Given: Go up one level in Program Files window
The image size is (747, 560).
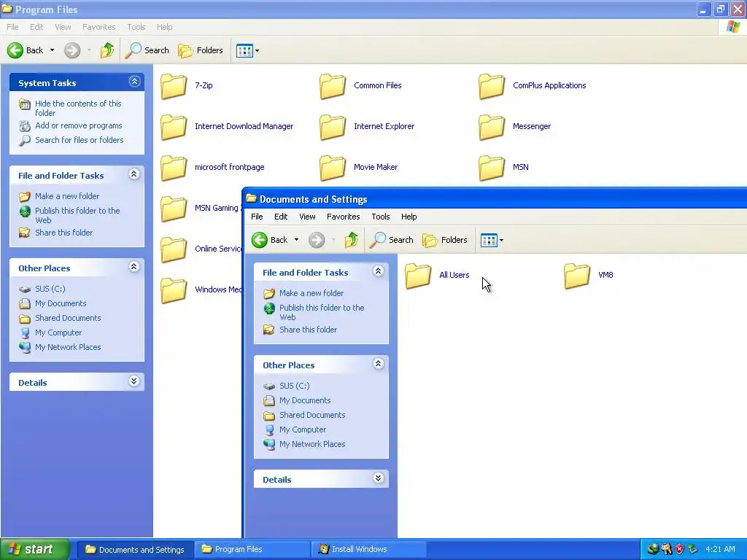Looking at the screenshot, I should pos(107,50).
